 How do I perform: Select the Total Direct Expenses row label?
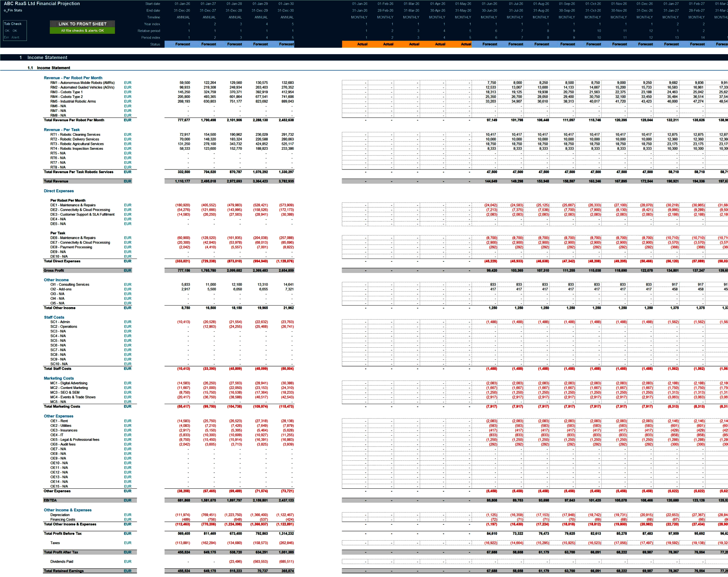62,261
